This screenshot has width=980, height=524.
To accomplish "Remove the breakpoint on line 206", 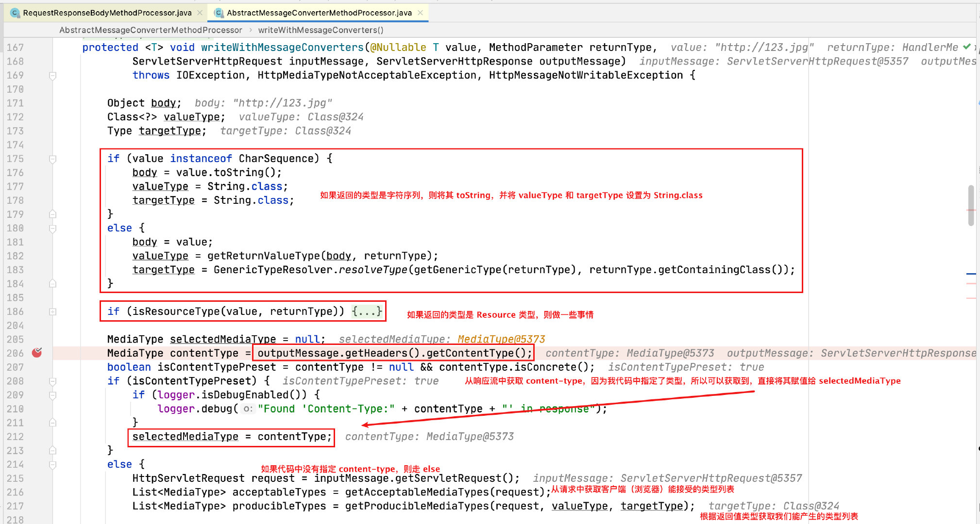I will click(37, 353).
